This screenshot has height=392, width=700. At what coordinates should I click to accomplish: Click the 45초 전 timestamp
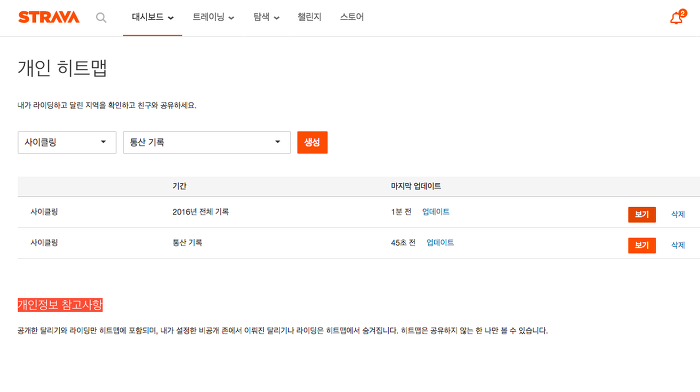(x=403, y=242)
